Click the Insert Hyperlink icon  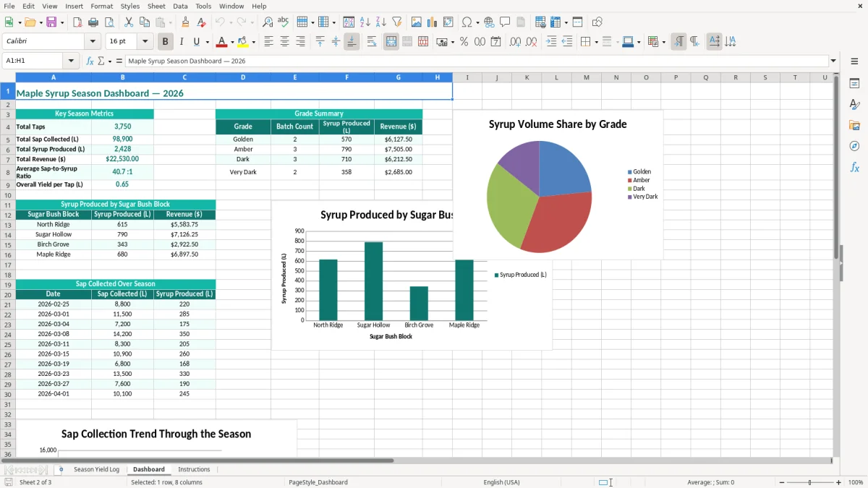coord(489,22)
